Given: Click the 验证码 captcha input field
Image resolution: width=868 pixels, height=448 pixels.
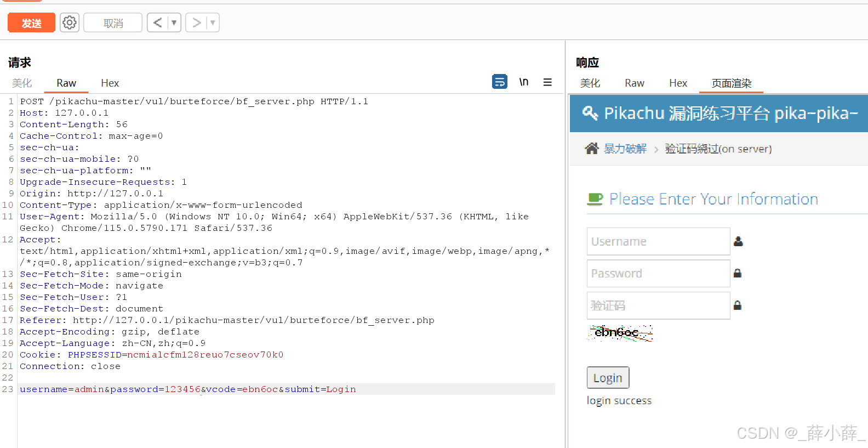Looking at the screenshot, I should pyautogui.click(x=659, y=305).
